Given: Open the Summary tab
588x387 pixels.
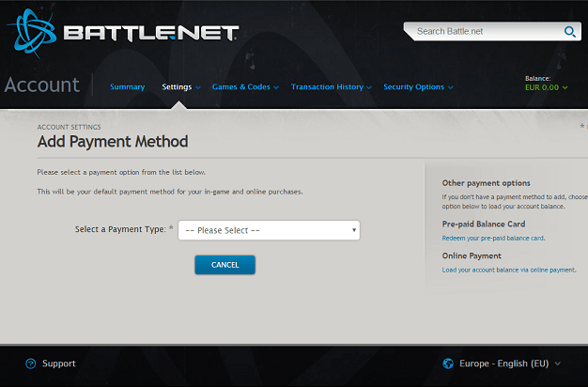Looking at the screenshot, I should (x=127, y=87).
